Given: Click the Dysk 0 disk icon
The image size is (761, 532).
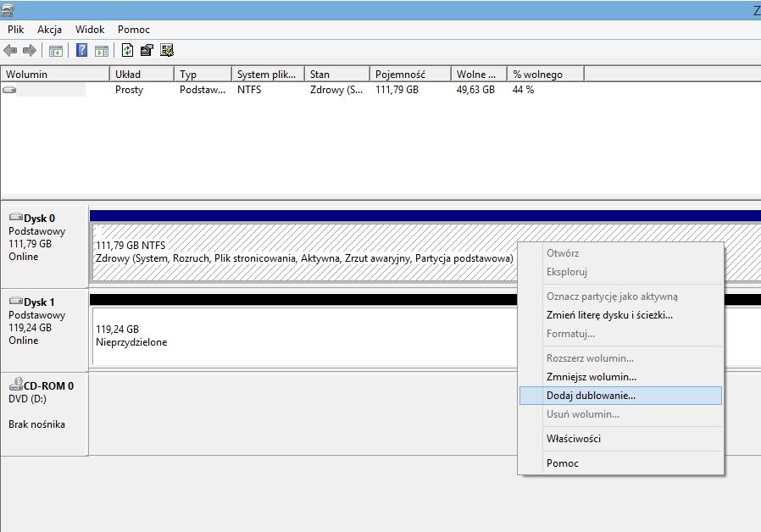Looking at the screenshot, I should click(x=16, y=217).
